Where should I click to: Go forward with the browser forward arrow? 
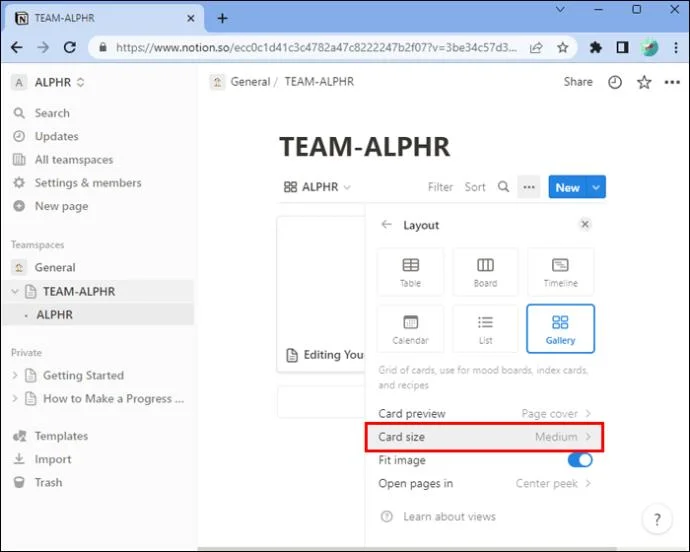[43, 47]
